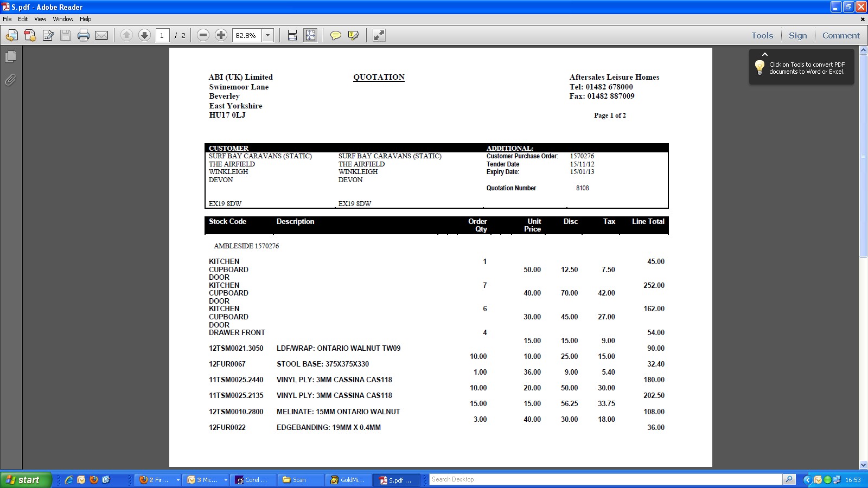Click the Search Desktop input box
The width and height of the screenshot is (868, 488).
tap(606, 479)
